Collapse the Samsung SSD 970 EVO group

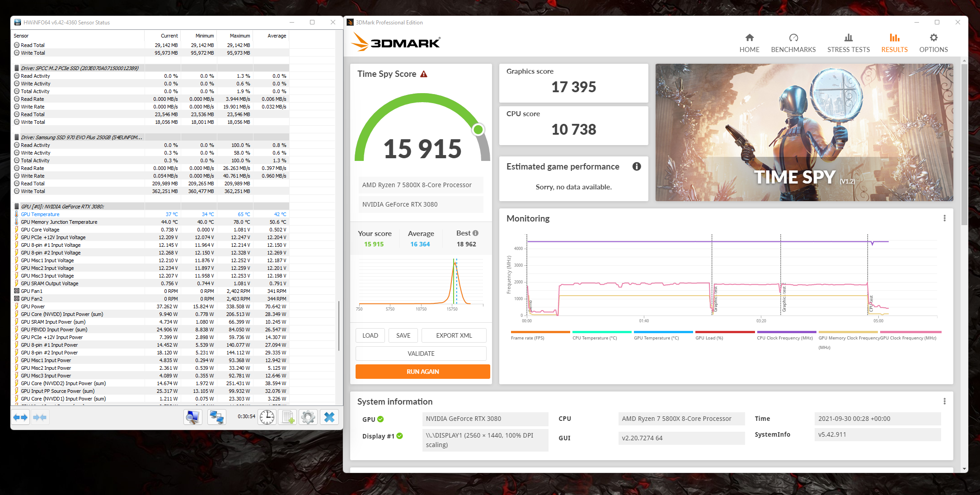point(82,137)
